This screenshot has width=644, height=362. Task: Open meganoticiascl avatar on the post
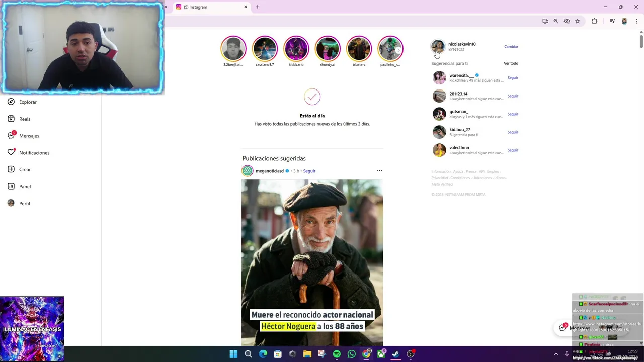click(248, 171)
